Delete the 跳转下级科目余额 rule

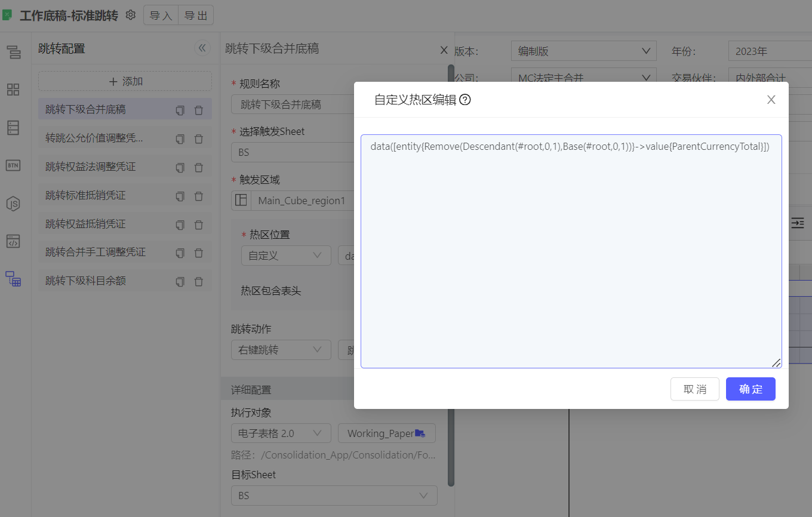pos(199,282)
